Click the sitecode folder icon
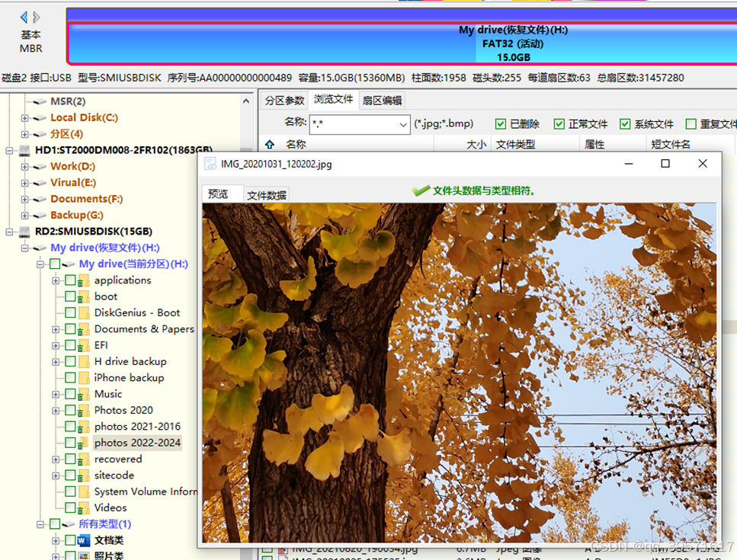The image size is (737, 560). click(x=84, y=475)
